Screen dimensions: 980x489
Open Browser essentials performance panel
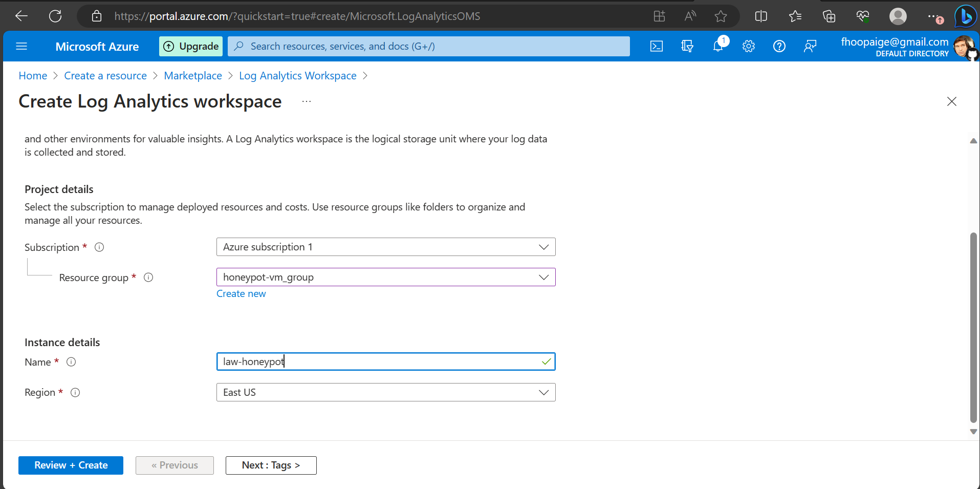tap(863, 16)
